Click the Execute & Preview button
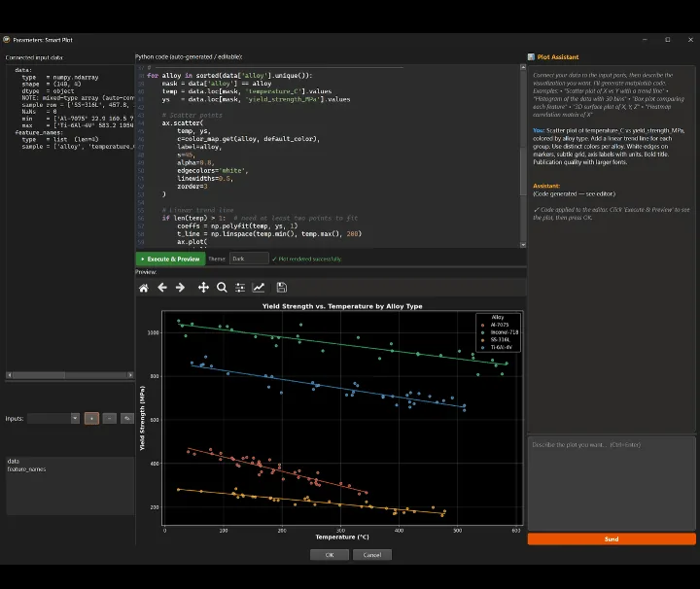 pyautogui.click(x=170, y=259)
